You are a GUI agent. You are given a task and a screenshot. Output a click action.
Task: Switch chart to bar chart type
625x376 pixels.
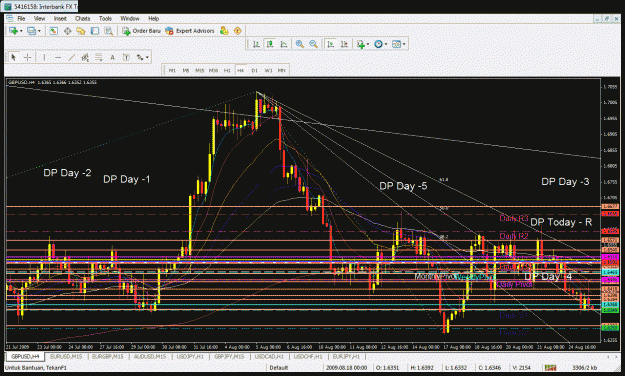[256, 44]
